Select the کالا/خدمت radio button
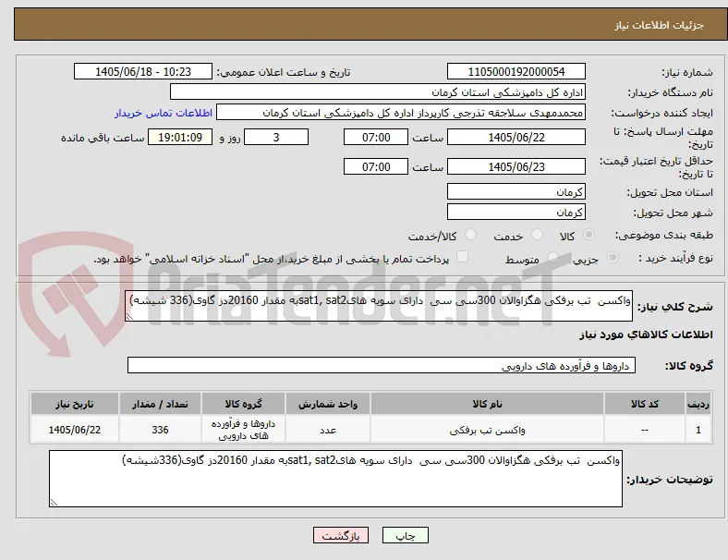Viewport: 728px width, 560px height. 470,235
